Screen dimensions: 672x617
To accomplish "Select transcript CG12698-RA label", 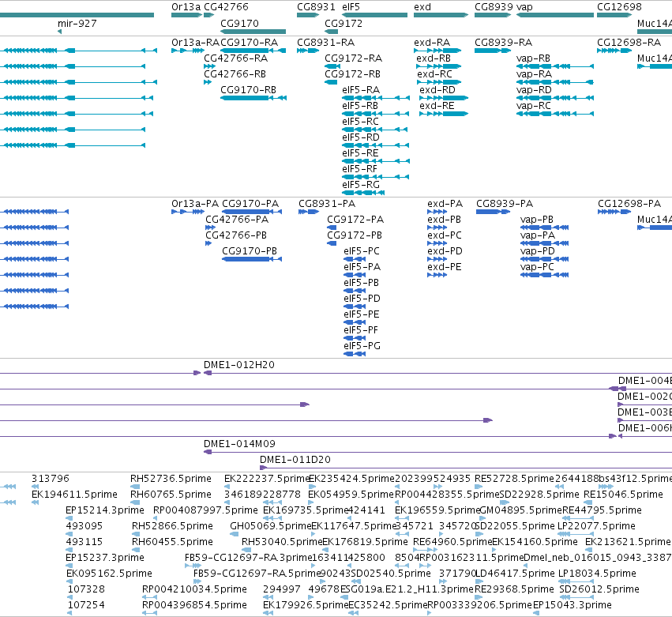I will click(x=629, y=43).
